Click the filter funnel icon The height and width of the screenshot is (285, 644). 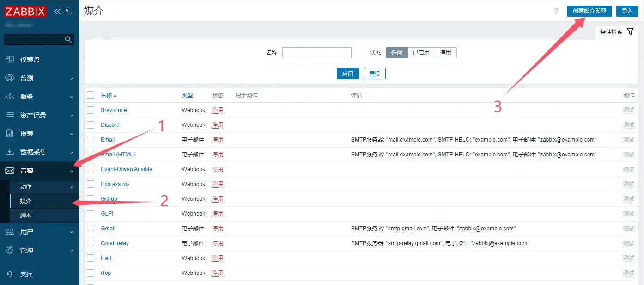(630, 32)
